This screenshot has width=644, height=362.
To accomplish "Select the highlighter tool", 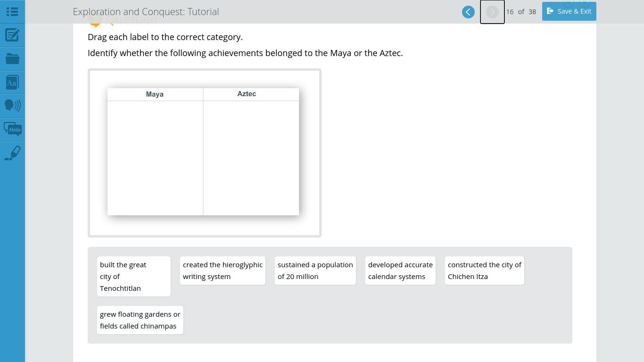I will [x=12, y=153].
